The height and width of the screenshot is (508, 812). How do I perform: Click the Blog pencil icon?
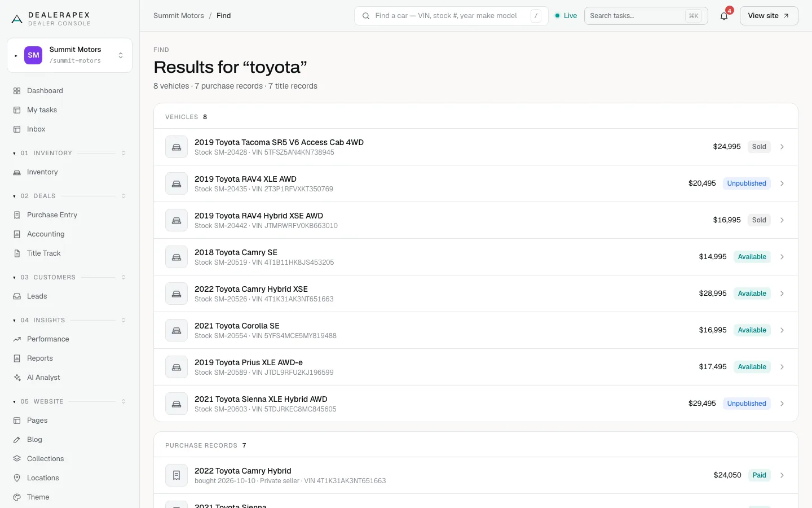coord(17,440)
